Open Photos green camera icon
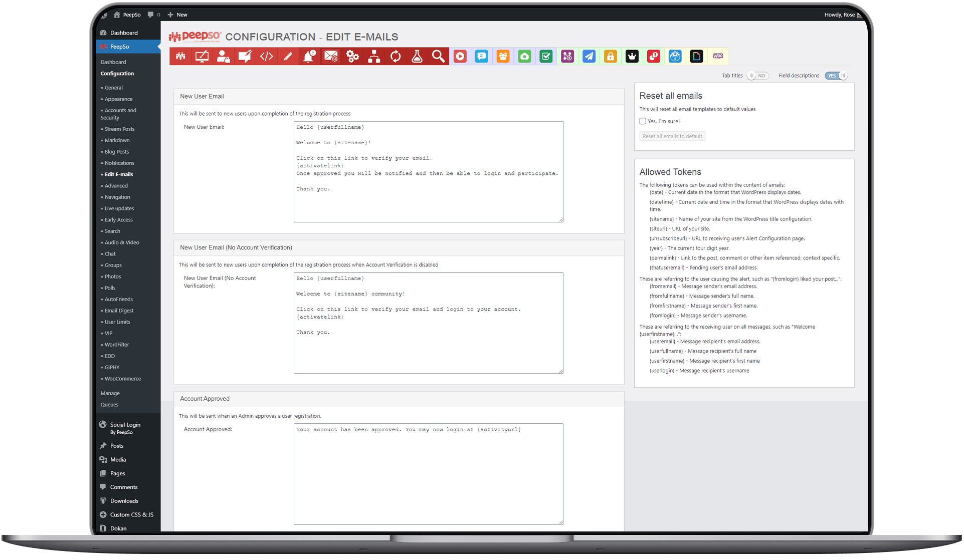The width and height of the screenshot is (964, 560). 525,57
